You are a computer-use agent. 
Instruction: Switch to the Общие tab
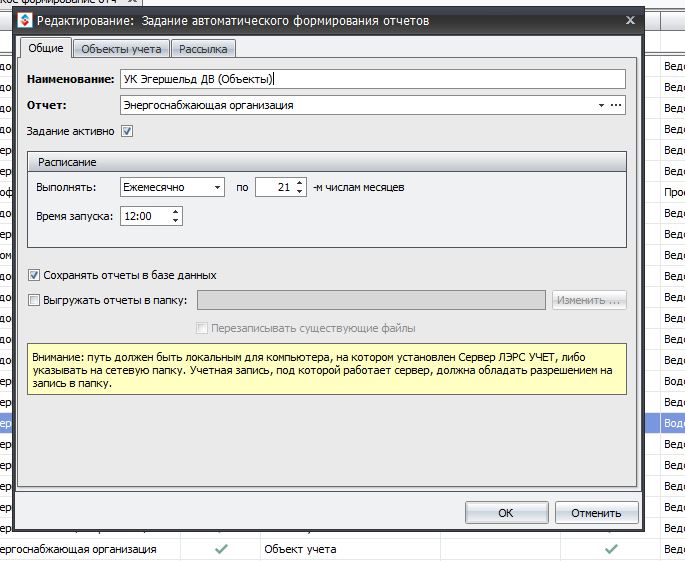45,48
